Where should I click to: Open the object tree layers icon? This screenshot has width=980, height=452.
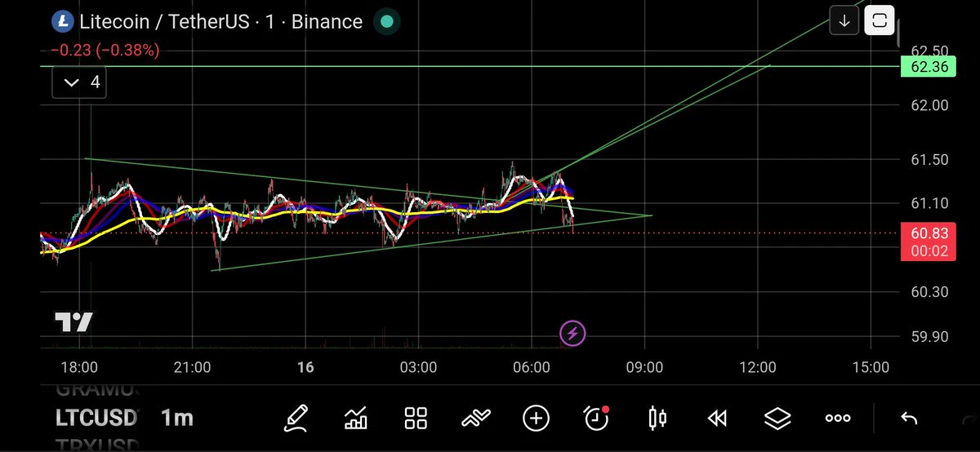[777, 419]
